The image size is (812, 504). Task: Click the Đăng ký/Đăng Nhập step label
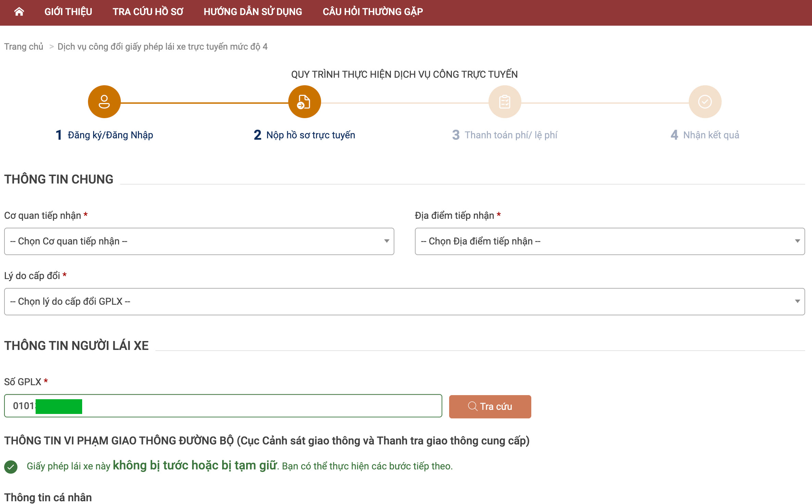click(110, 135)
